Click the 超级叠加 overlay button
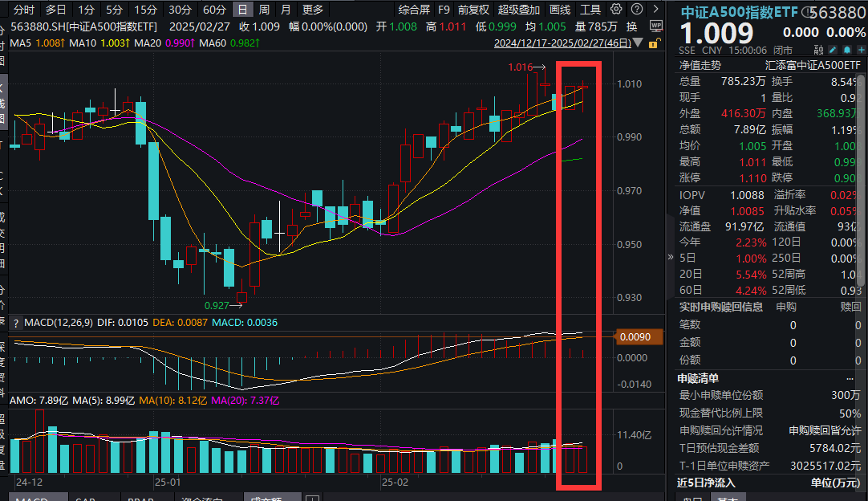Image resolution: width=868 pixels, height=501 pixels. point(519,10)
